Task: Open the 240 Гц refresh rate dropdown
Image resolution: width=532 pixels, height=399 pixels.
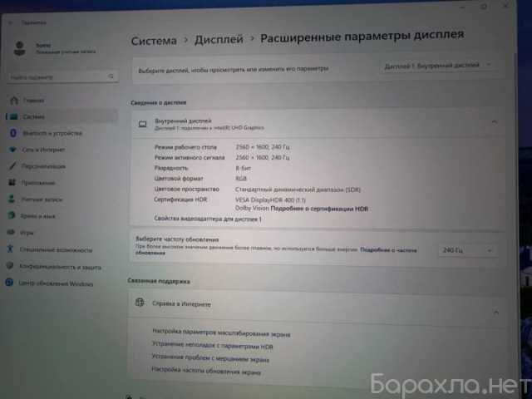Action: (468, 249)
